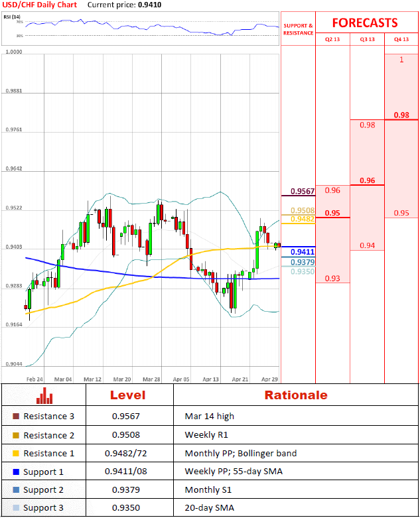420x518 pixels.
Task: Click the 1.0000 price axis label
Action: pos(14,52)
